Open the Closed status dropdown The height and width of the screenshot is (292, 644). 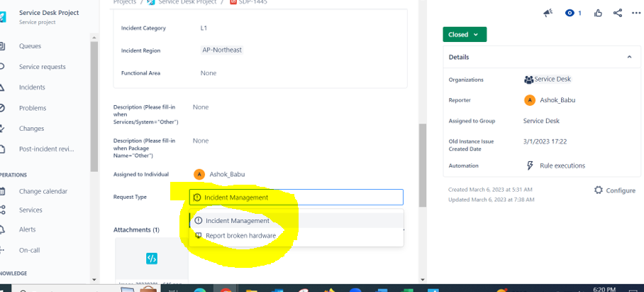coord(465,35)
